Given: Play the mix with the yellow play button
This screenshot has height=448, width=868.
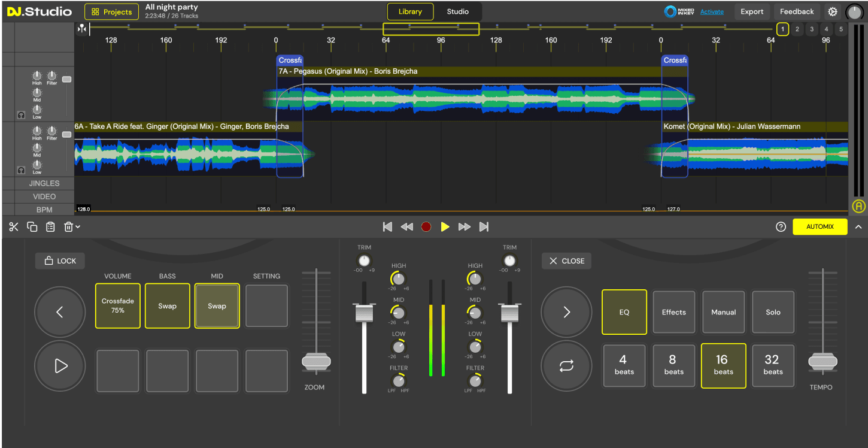Looking at the screenshot, I should [x=445, y=226].
